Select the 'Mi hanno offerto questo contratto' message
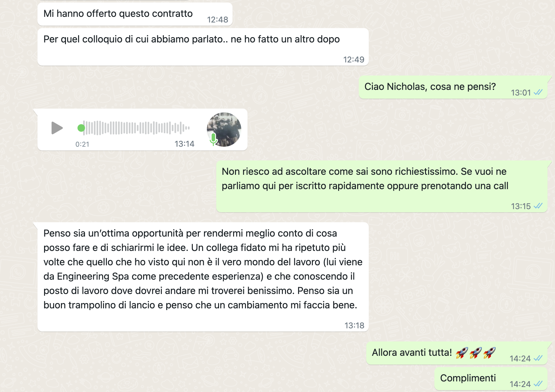This screenshot has width=555, height=392. point(135,14)
